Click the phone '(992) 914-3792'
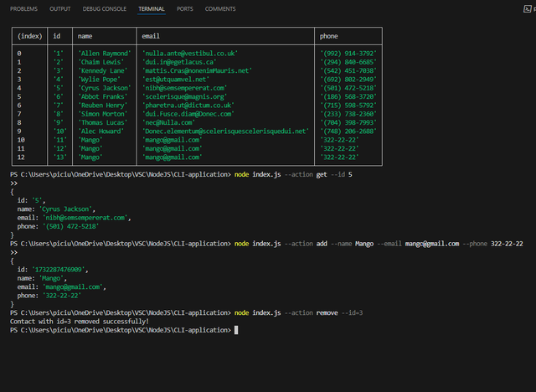 point(348,54)
